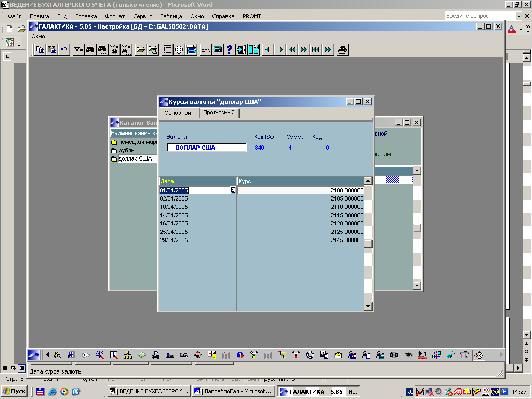Click the double left arrow rewind icon
Image resolution: width=532 pixels, height=399 pixels.
292,50
